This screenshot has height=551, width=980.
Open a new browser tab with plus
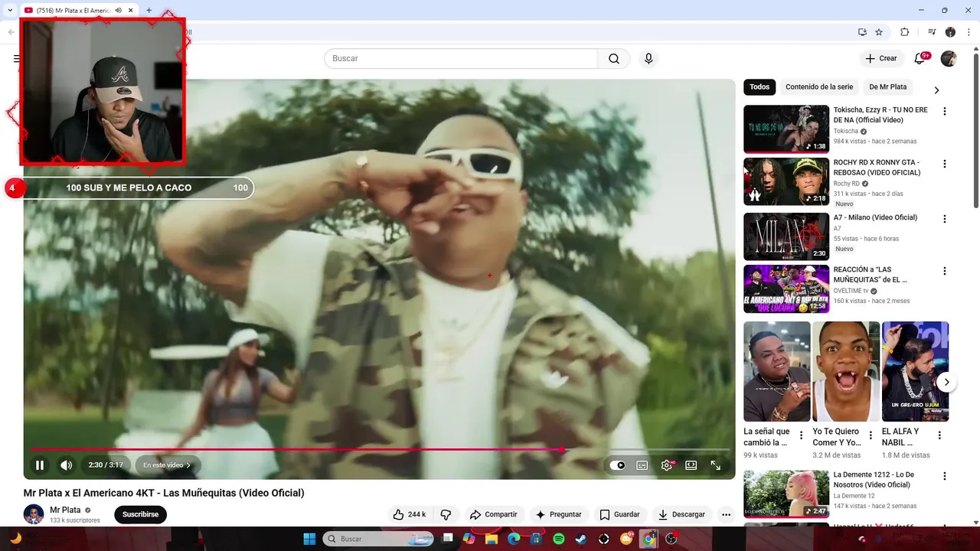pos(149,10)
